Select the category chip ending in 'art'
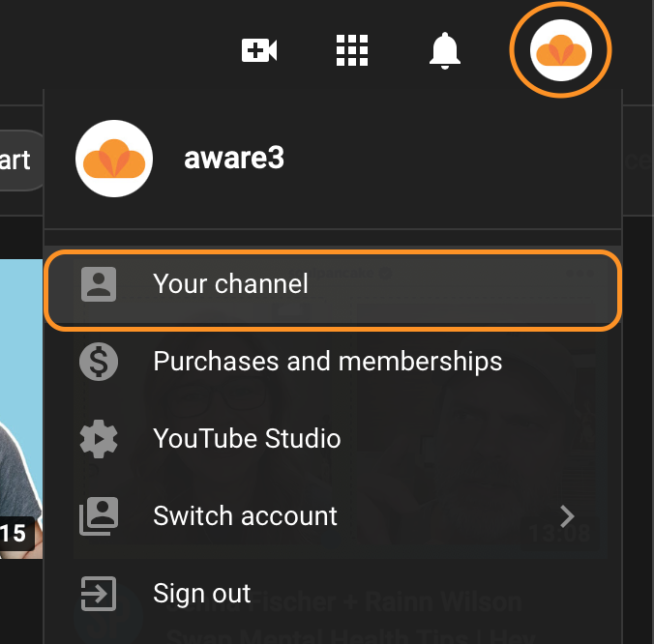The image size is (654, 644). (x=21, y=161)
